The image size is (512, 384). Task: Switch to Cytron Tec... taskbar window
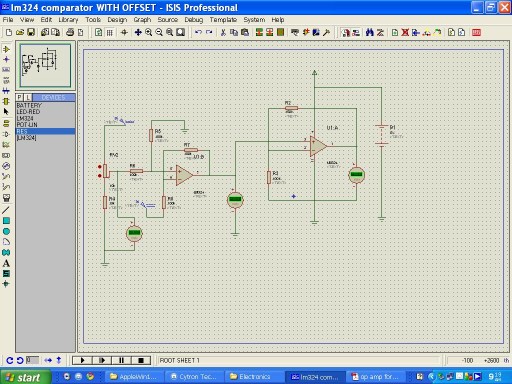pos(194,377)
